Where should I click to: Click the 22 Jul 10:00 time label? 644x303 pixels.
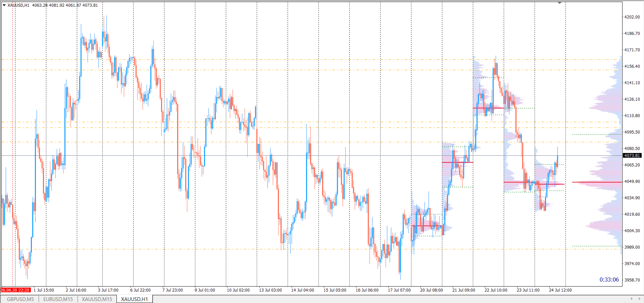(496, 290)
